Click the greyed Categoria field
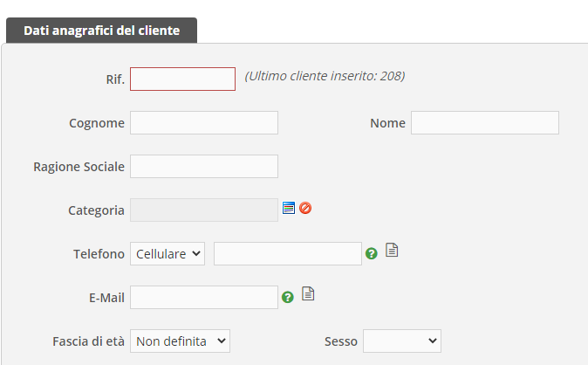The image size is (588, 365). click(x=203, y=210)
